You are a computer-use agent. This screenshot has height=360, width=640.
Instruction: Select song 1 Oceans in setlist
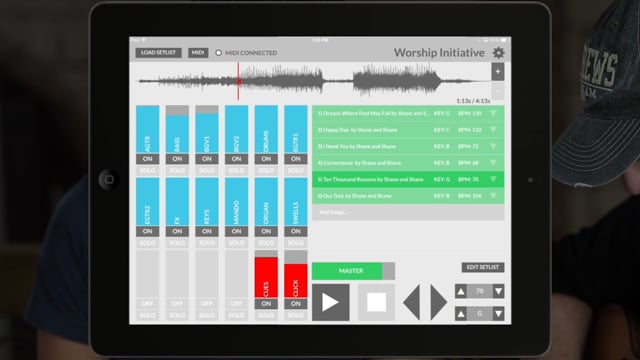(408, 113)
